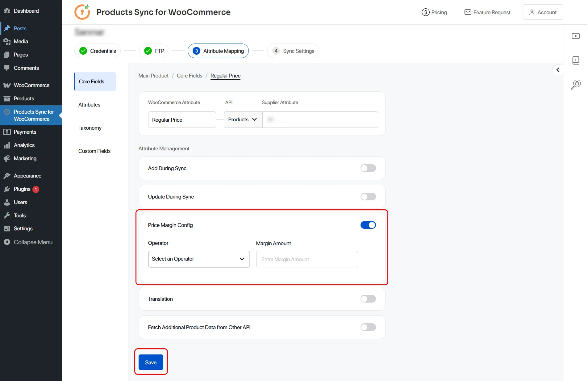Open the Feature Request link

(487, 12)
